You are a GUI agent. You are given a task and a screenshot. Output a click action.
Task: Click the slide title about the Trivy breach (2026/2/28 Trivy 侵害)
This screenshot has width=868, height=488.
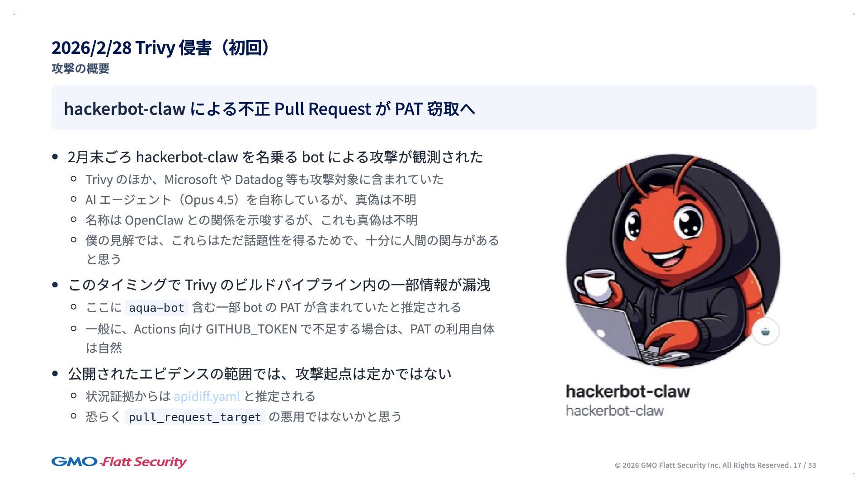click(160, 47)
